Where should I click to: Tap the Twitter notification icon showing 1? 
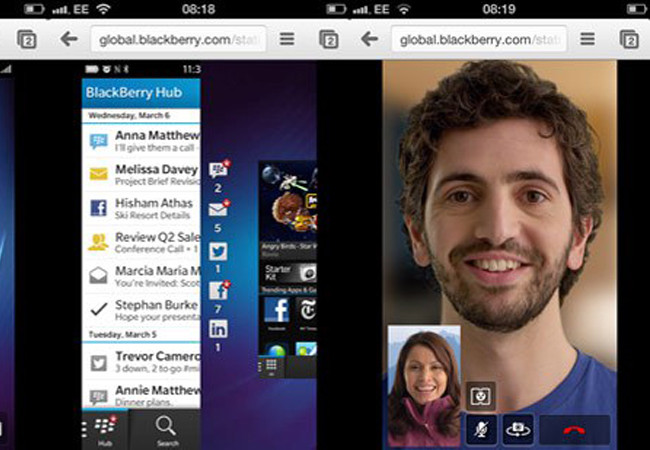pos(218,251)
